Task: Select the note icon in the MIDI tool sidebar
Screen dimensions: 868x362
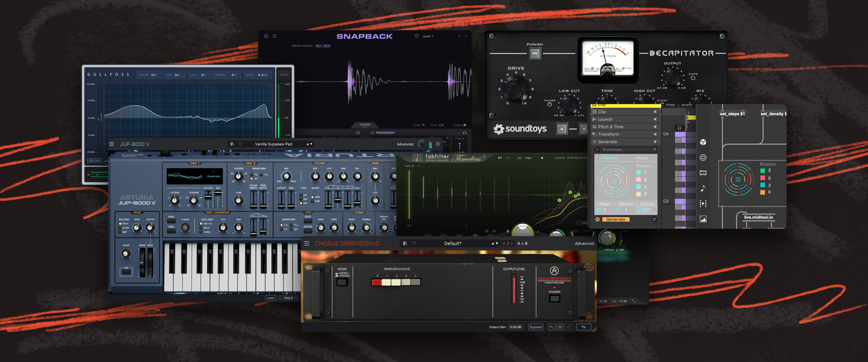Action: click(702, 188)
